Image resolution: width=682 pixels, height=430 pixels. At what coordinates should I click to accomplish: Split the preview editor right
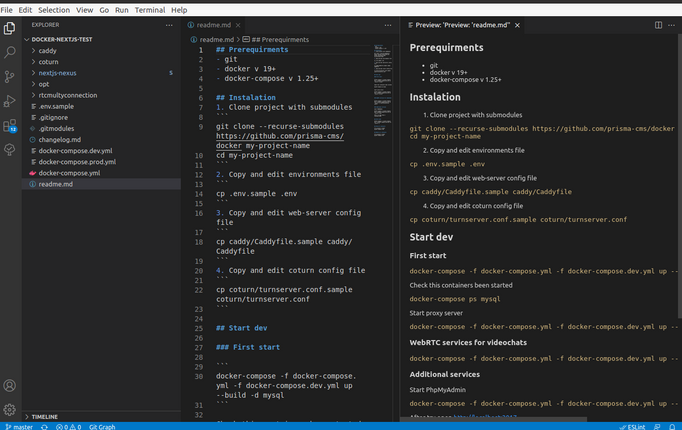point(659,25)
